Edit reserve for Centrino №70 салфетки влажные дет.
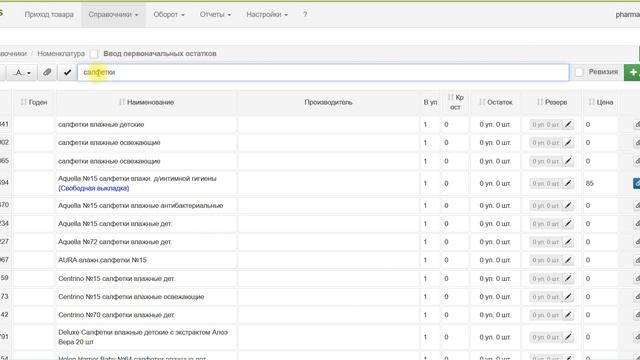640x360 pixels. tap(568, 315)
